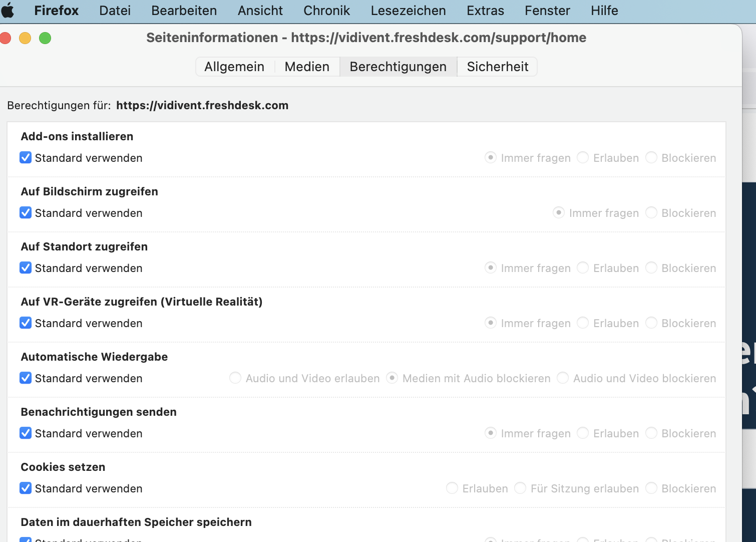Viewport: 756px width, 542px height.
Task: Uncheck Standard verwenden for Auf Bildschirm zugreifen
Action: (x=26, y=213)
